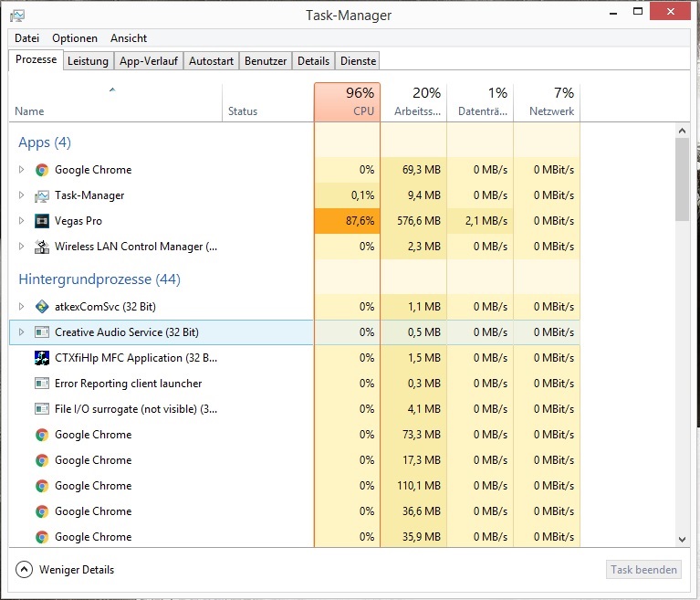Click the Apps (4) group heading
Screen dimensions: 700x600
[45, 142]
